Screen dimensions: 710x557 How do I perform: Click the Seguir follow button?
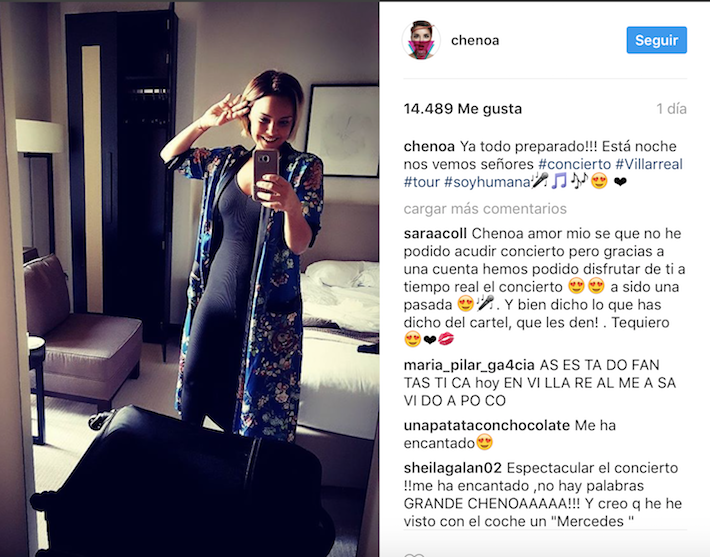pyautogui.click(x=657, y=40)
